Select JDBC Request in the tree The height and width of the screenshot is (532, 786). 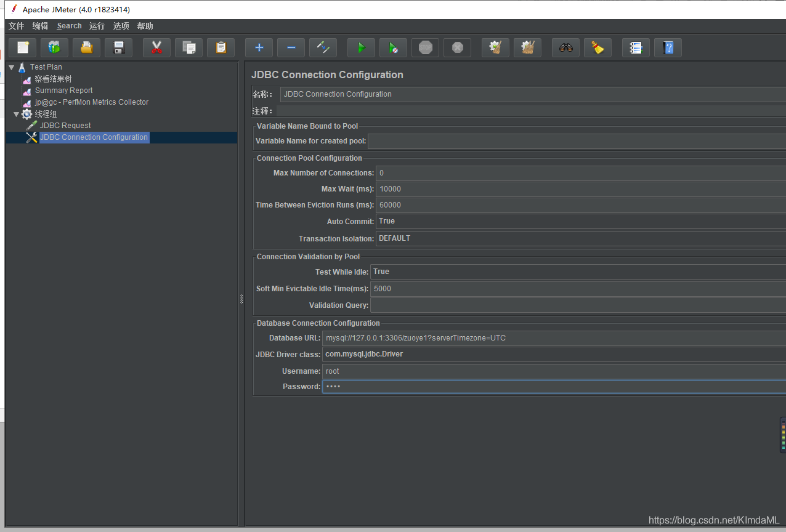(65, 126)
